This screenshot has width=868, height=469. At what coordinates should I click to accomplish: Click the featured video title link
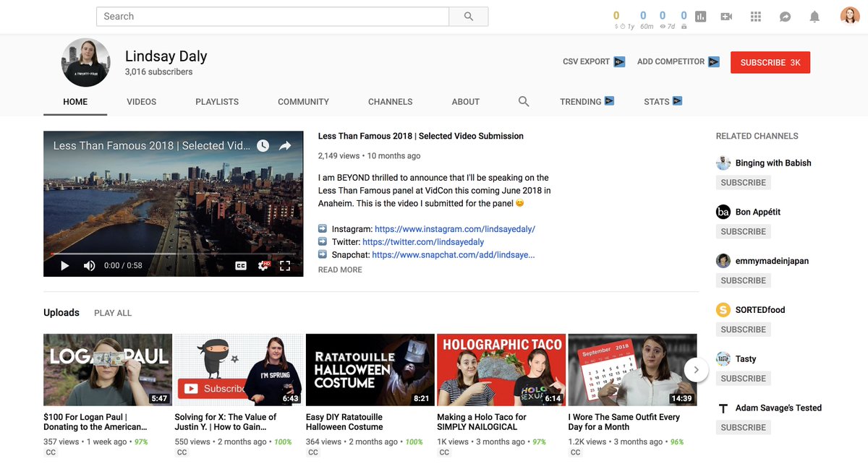pyautogui.click(x=421, y=137)
